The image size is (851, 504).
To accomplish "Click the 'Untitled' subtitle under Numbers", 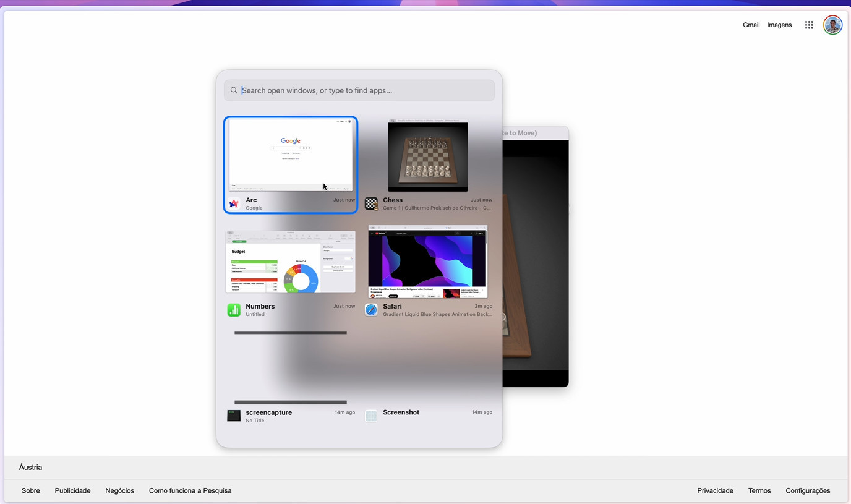I will point(255,314).
